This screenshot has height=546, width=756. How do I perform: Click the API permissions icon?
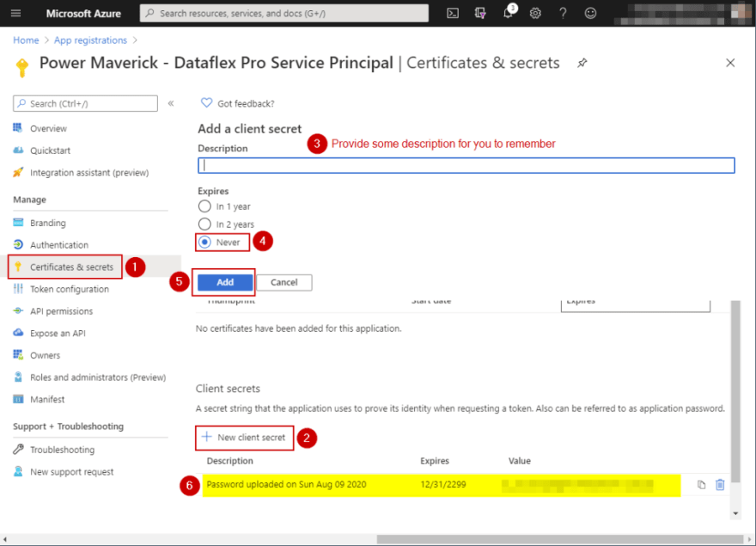(x=18, y=311)
